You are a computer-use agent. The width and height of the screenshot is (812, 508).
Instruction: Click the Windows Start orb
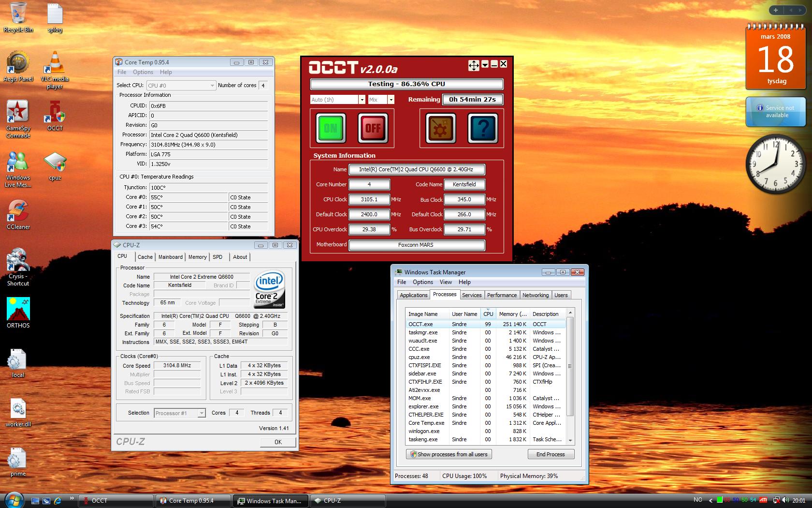[14, 500]
